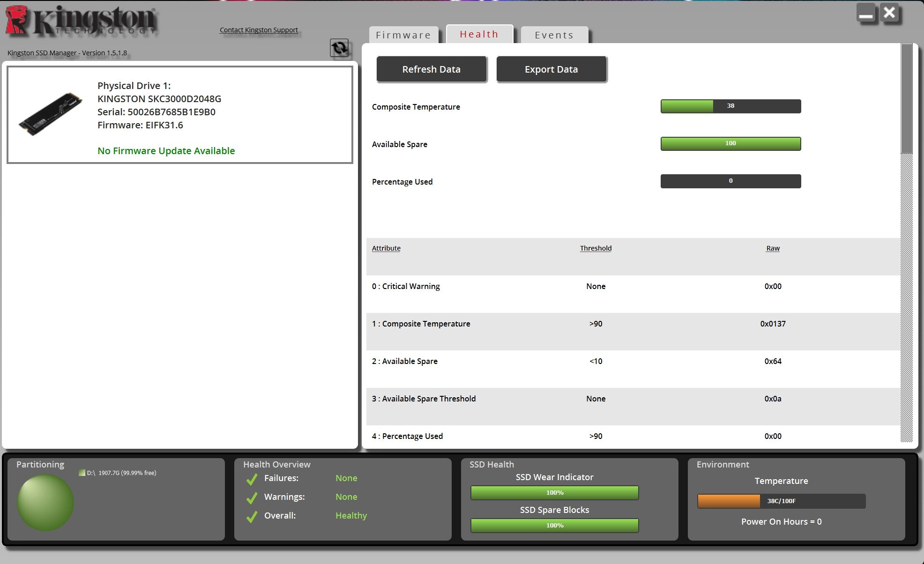Click the SSD Spare Blocks bar

(x=554, y=526)
